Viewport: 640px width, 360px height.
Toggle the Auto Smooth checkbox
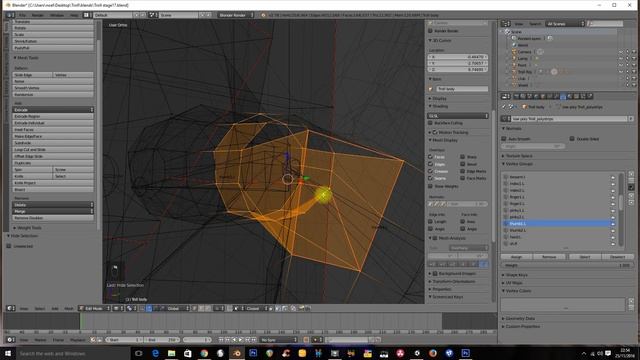(x=504, y=139)
